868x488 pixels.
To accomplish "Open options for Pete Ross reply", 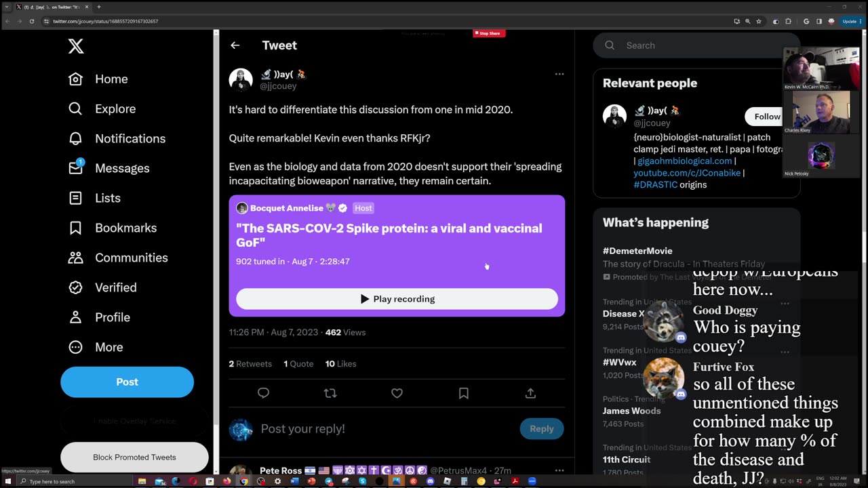I will [559, 470].
